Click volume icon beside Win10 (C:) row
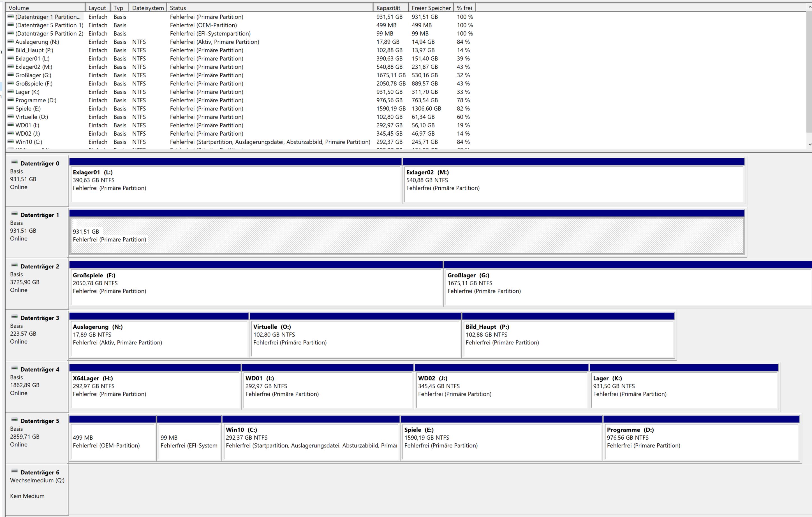The height and width of the screenshot is (517, 812). point(10,142)
